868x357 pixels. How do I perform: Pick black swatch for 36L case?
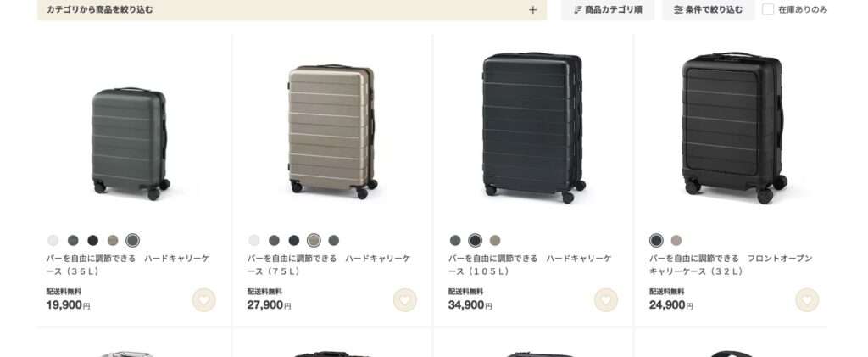point(93,240)
